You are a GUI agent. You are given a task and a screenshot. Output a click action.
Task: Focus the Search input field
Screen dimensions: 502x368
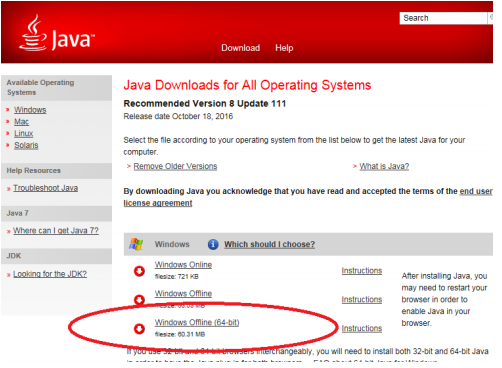(x=443, y=18)
